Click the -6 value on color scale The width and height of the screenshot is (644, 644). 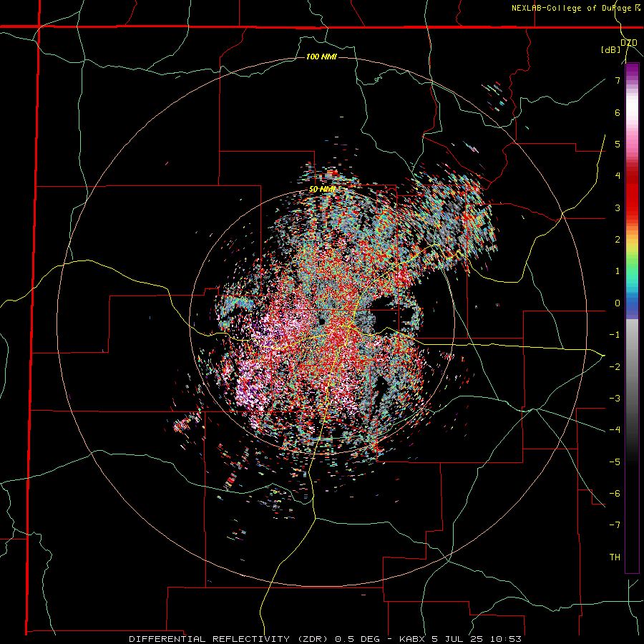(615, 493)
